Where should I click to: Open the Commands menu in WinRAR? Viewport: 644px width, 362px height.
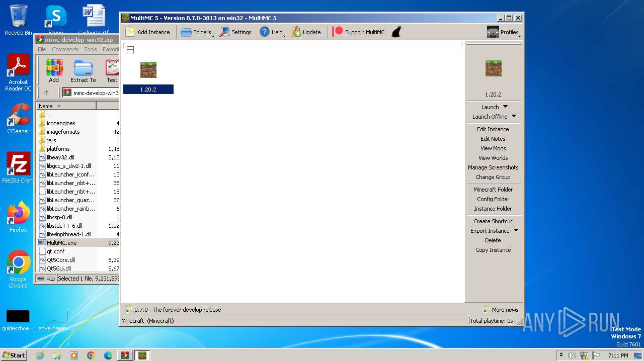(65, 49)
